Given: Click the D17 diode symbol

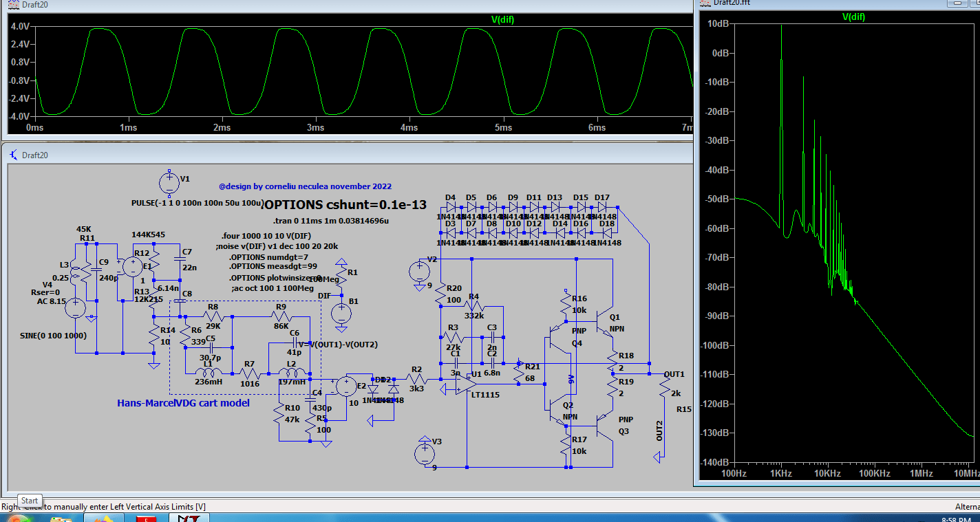Looking at the screenshot, I should point(601,206).
